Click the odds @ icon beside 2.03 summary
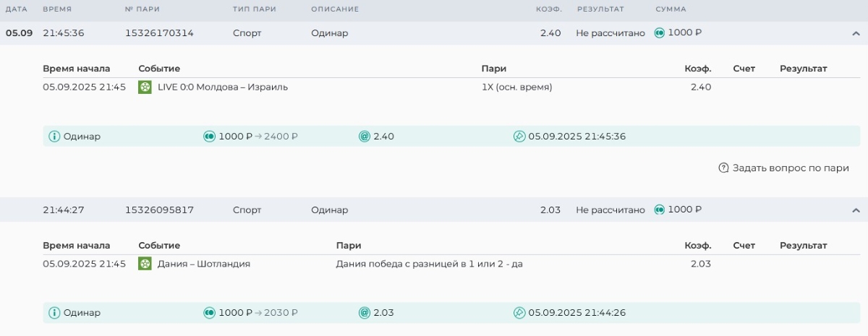Viewport: 868px width, 336px height. pyautogui.click(x=365, y=313)
